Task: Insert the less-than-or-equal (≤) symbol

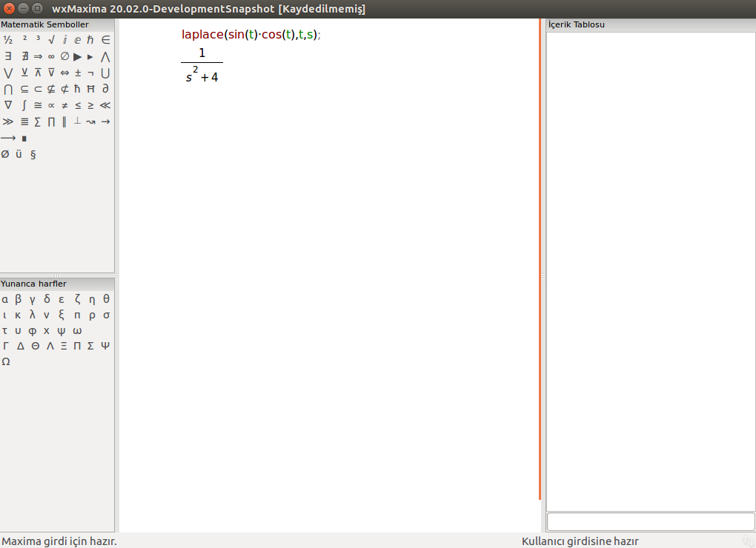Action: 78,105
